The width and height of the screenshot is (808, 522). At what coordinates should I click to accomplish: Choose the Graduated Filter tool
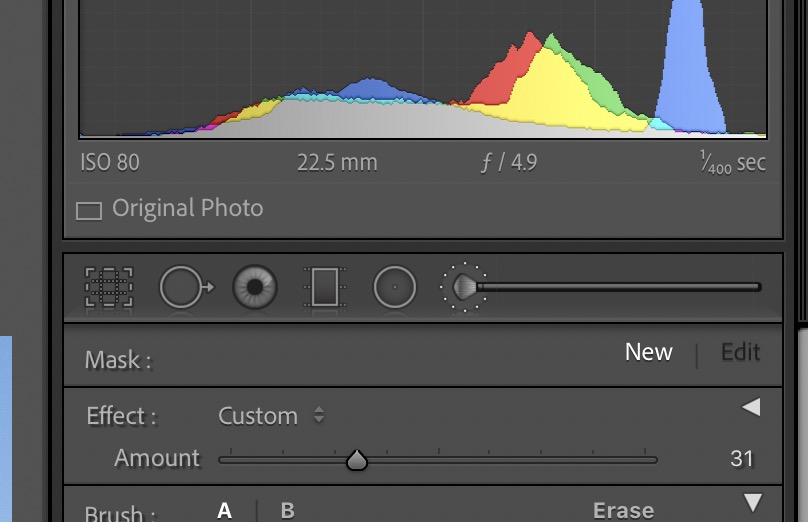325,287
